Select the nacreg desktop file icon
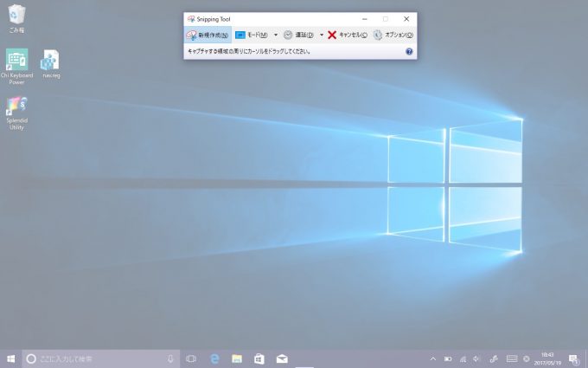The height and width of the screenshot is (368, 588). [x=51, y=64]
